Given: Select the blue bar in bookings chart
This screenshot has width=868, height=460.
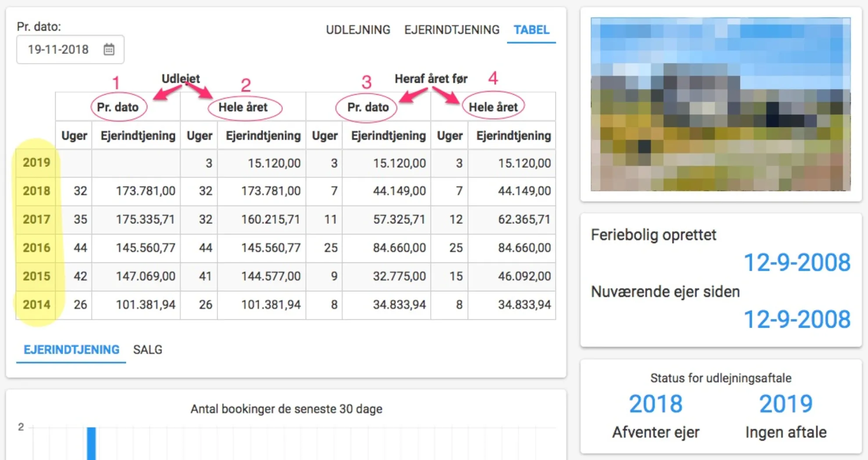Looking at the screenshot, I should tap(91, 442).
